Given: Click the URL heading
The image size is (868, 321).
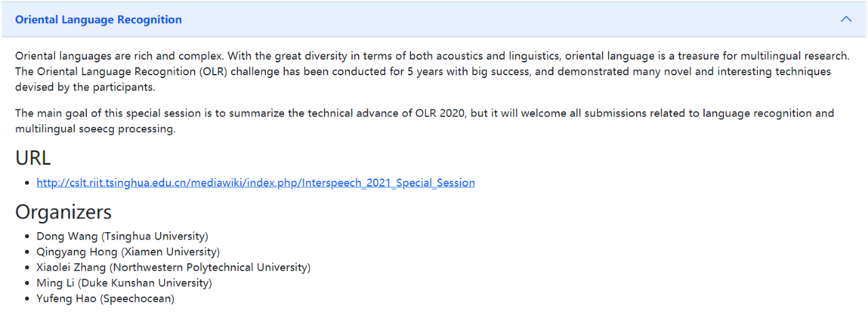Looking at the screenshot, I should pyautogui.click(x=33, y=157).
